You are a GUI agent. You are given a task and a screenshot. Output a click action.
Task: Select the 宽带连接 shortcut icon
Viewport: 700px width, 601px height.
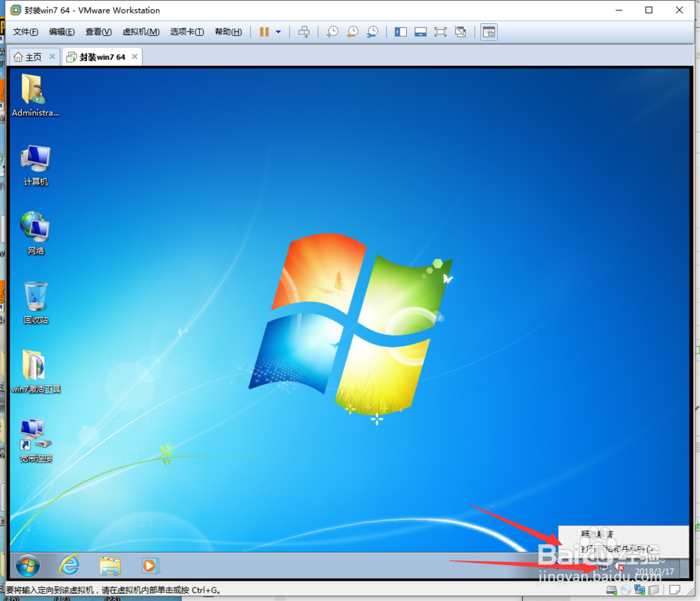click(36, 441)
